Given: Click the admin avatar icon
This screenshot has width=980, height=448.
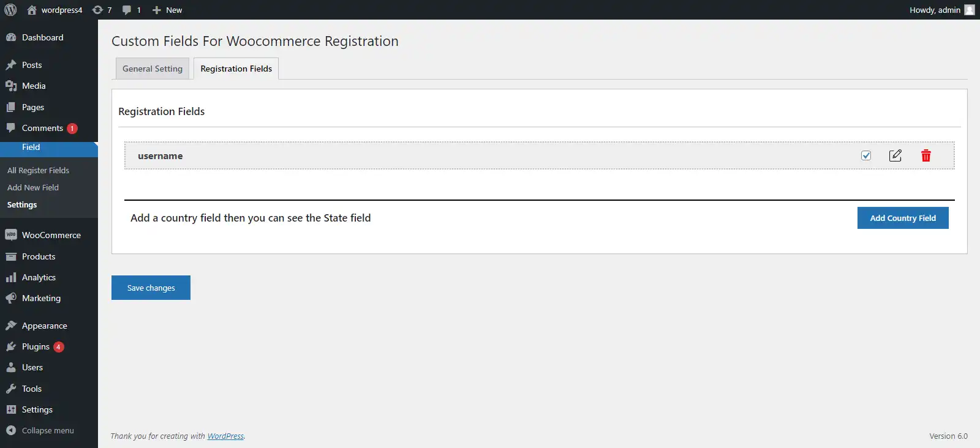Looking at the screenshot, I should 970,10.
